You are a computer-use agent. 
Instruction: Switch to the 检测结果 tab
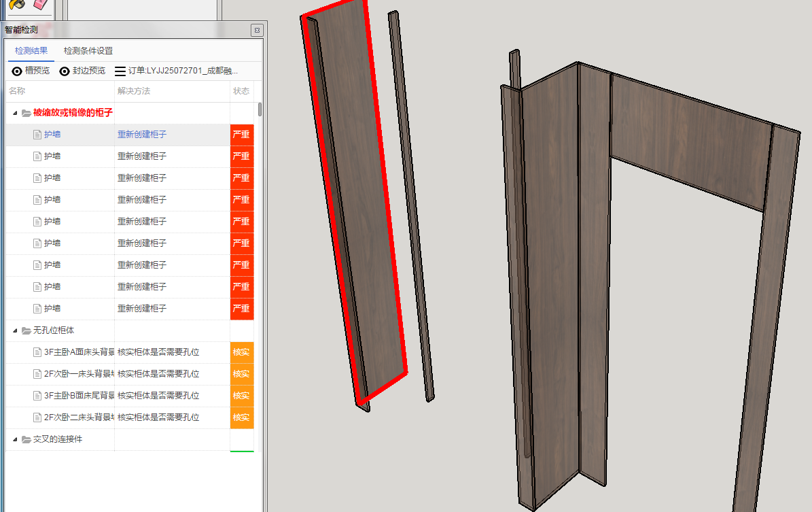(31, 51)
